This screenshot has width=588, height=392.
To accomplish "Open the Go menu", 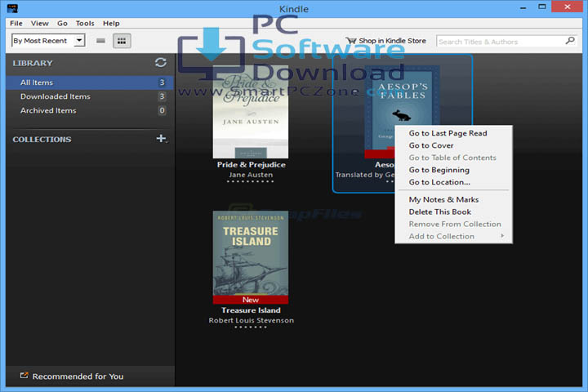I will point(62,23).
